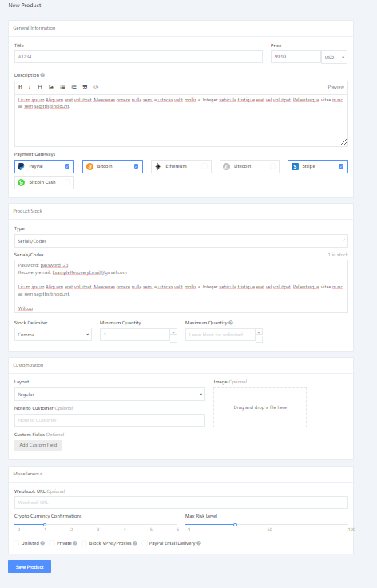Click the Webhook URL input field

click(181, 503)
